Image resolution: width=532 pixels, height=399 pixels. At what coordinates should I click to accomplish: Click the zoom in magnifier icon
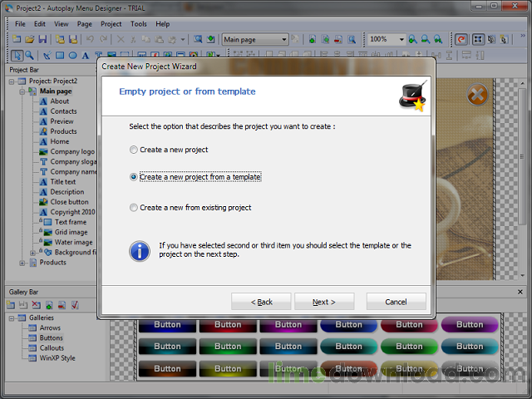click(413, 39)
